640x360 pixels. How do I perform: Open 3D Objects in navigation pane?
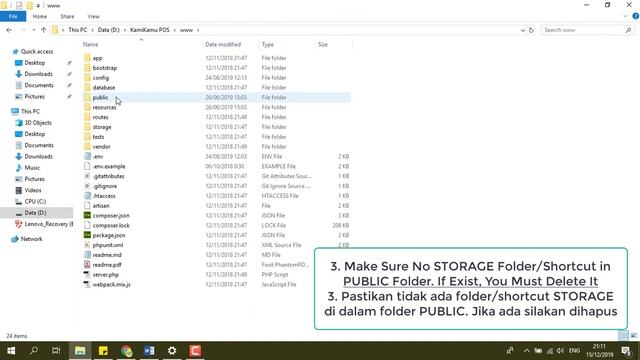[x=38, y=122]
